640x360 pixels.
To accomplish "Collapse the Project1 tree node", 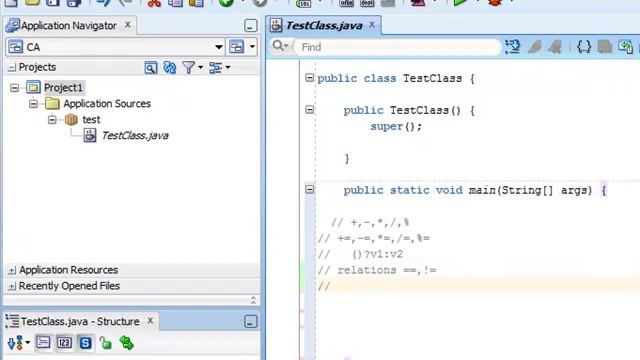I will pos(14,88).
